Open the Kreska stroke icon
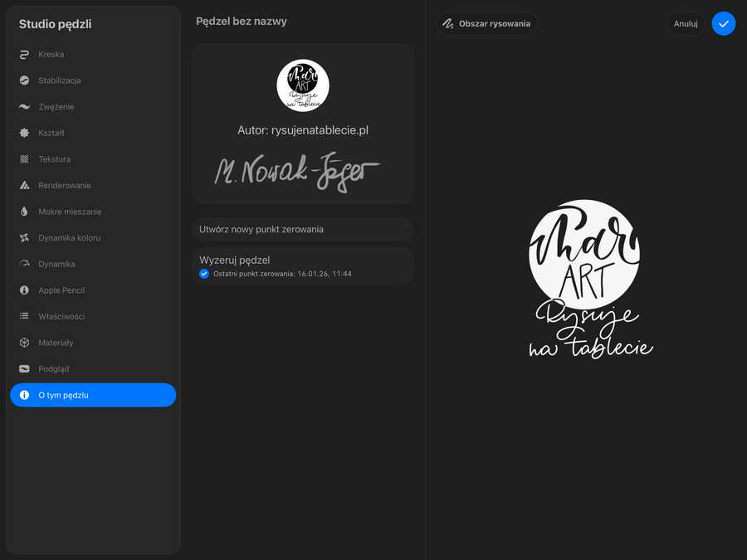The width and height of the screenshot is (747, 560). [x=24, y=54]
